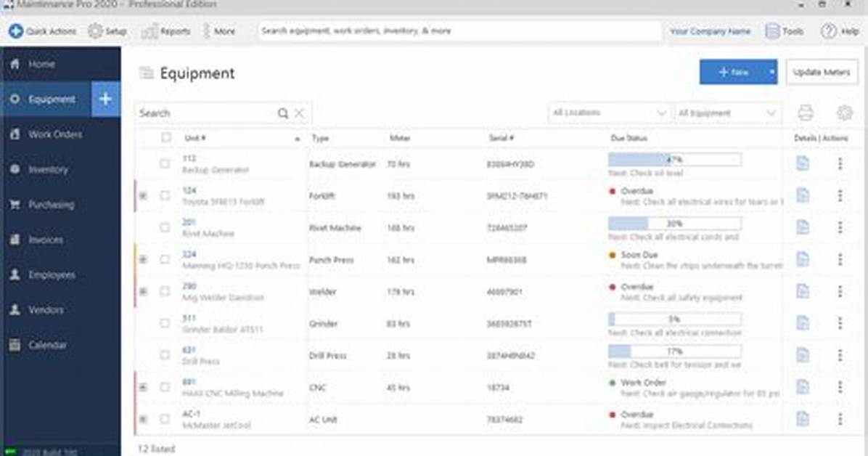Image resolution: width=868 pixels, height=456 pixels.
Task: Open the Help menu
Action: pyautogui.click(x=840, y=31)
